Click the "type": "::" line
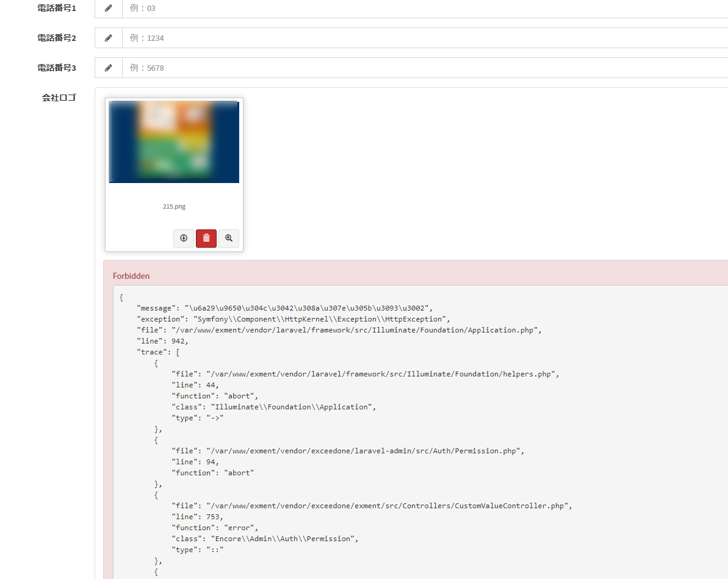728x579 pixels. point(197,550)
